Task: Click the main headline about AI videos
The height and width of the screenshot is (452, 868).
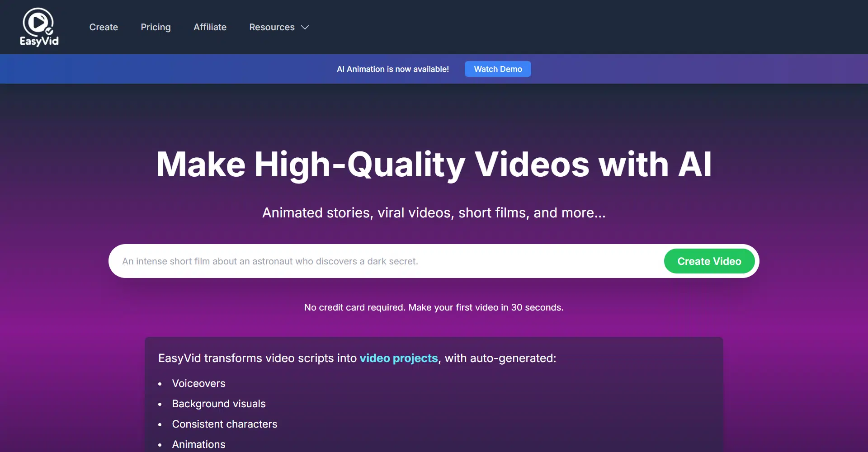Action: click(434, 164)
